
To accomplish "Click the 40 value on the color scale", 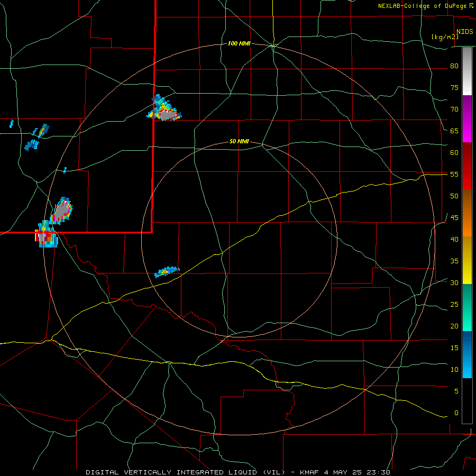I will coord(454,239).
